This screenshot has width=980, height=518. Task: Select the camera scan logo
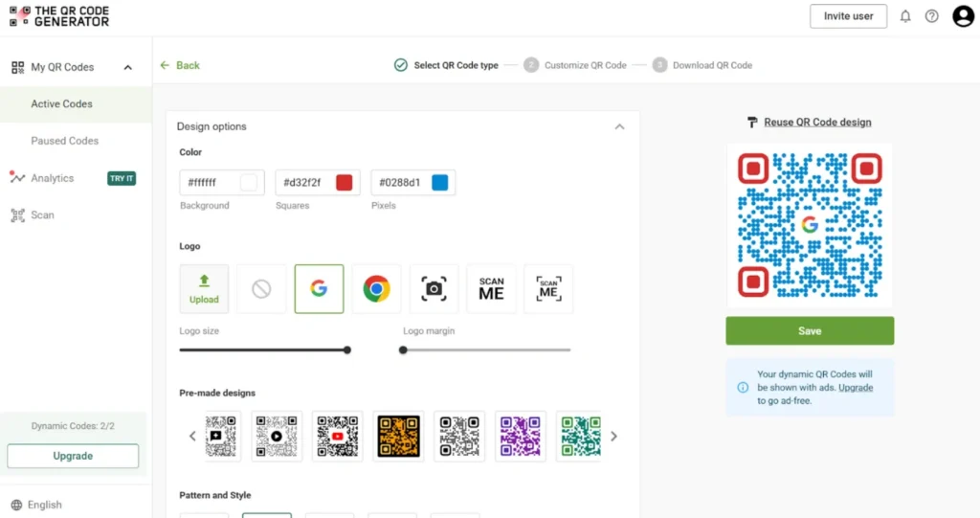[434, 288]
